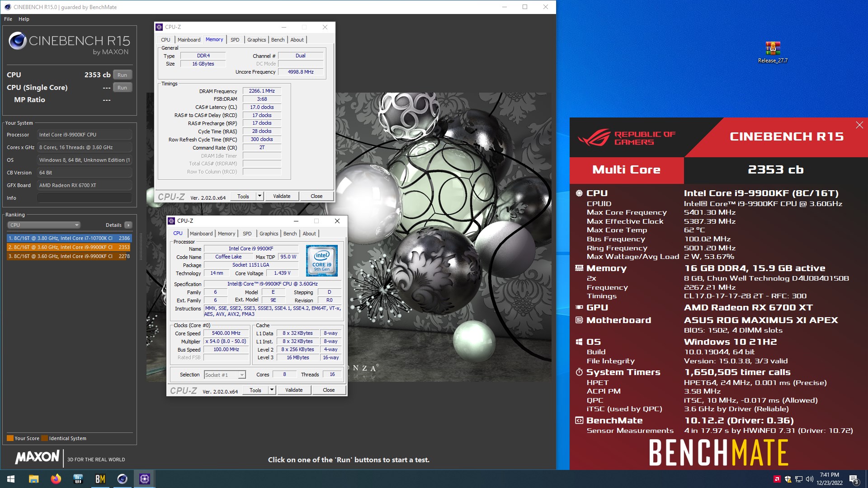Expand ranking Details arrow

point(128,225)
